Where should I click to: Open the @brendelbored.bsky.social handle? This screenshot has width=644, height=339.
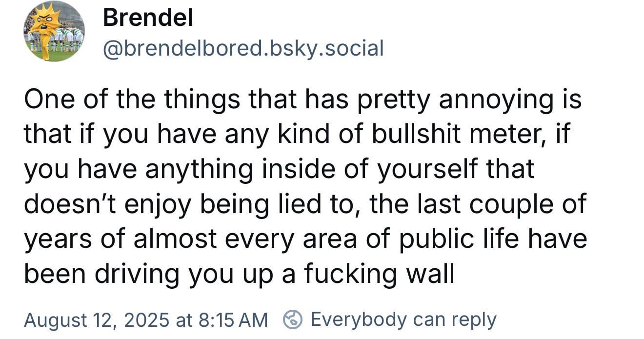point(243,48)
